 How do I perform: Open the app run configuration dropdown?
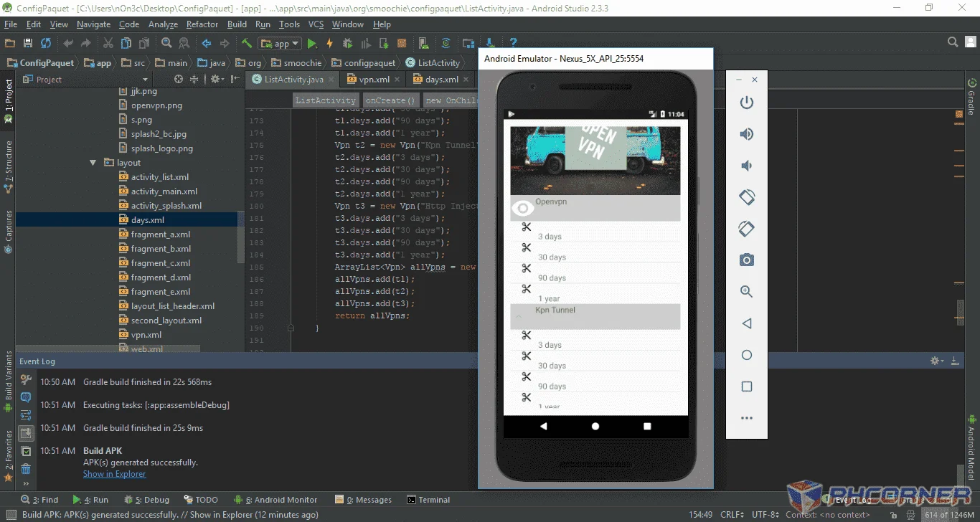point(281,44)
